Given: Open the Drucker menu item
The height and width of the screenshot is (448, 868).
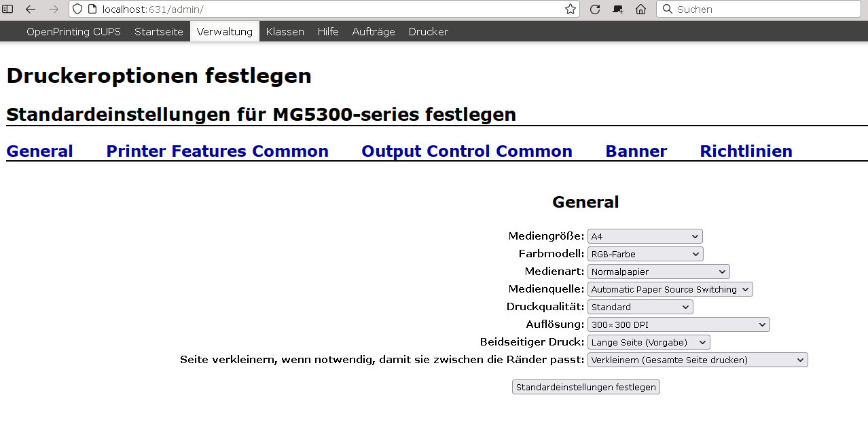Looking at the screenshot, I should (428, 32).
